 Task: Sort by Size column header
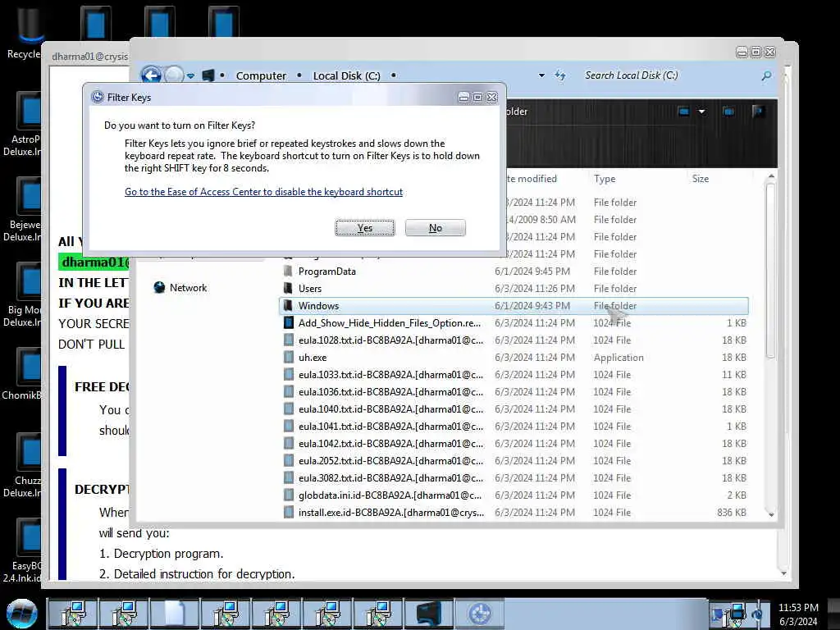pyautogui.click(x=701, y=178)
